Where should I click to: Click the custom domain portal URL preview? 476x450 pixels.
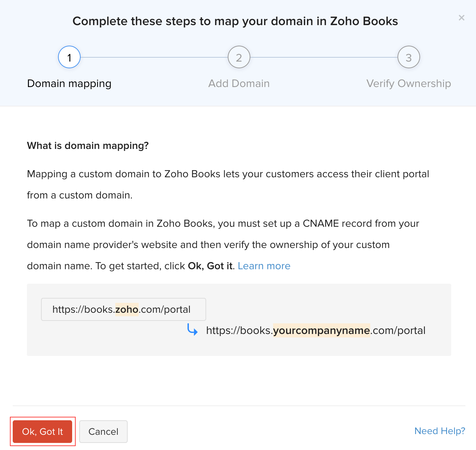pos(316,330)
